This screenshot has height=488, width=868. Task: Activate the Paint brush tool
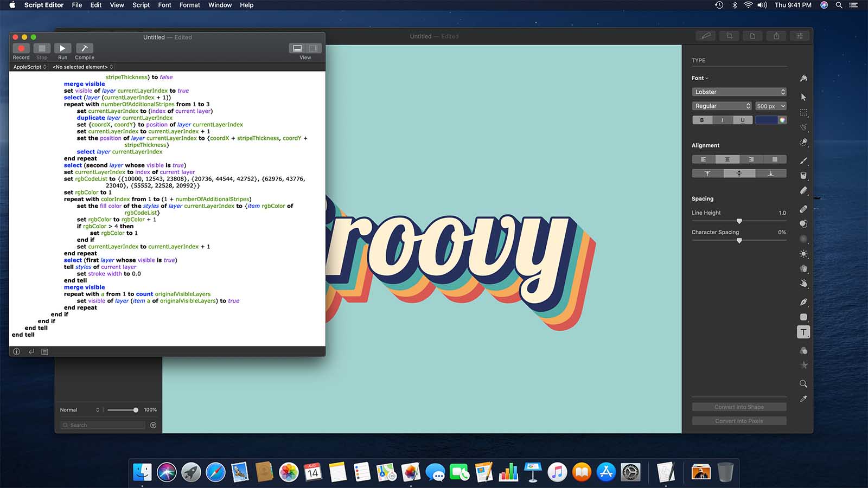[x=803, y=161]
